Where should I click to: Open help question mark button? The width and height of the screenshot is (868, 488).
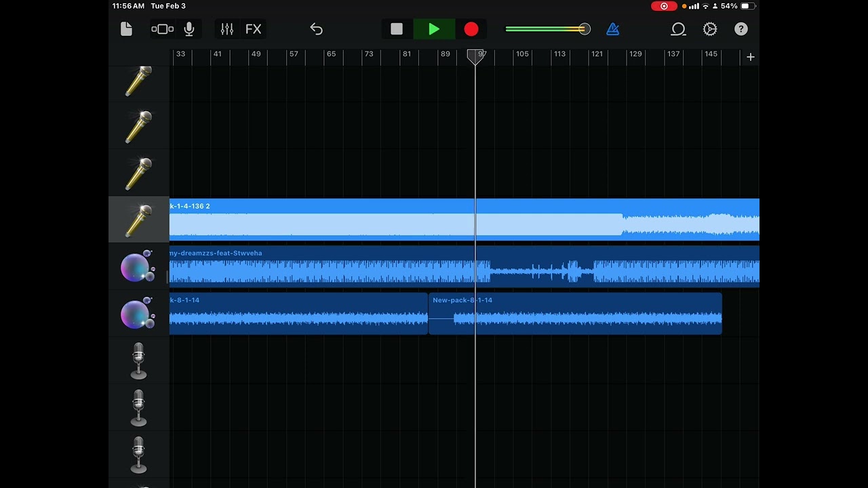tap(741, 29)
